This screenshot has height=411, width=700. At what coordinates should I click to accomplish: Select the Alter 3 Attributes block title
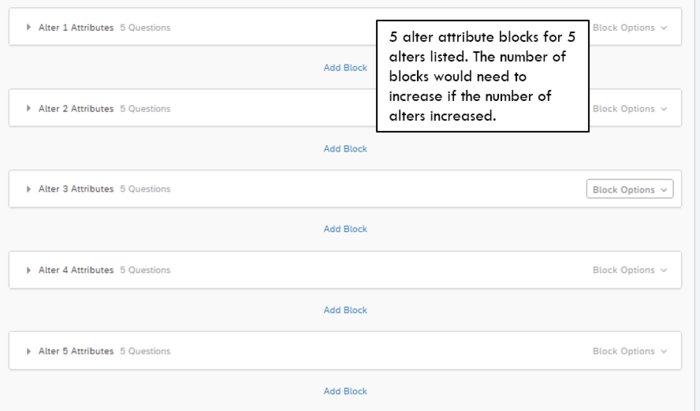[x=76, y=189]
